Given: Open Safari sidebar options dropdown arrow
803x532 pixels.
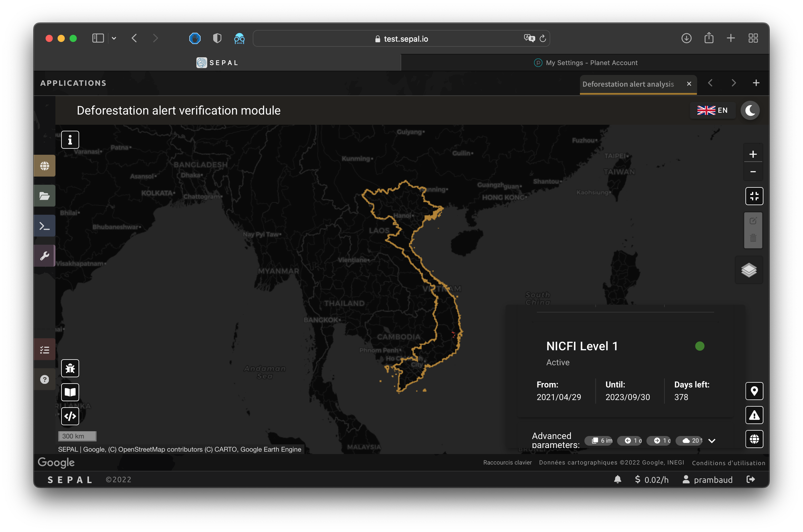Looking at the screenshot, I should 114,38.
